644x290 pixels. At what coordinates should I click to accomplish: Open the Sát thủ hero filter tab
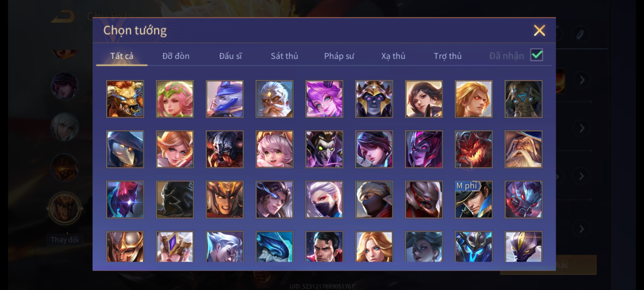(x=284, y=56)
